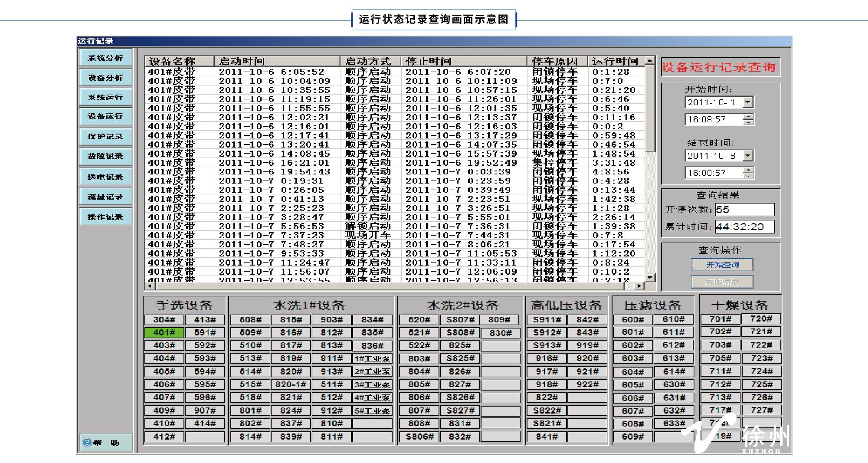
Task: Click the record list scroll-up arrow
Action: coord(650,61)
